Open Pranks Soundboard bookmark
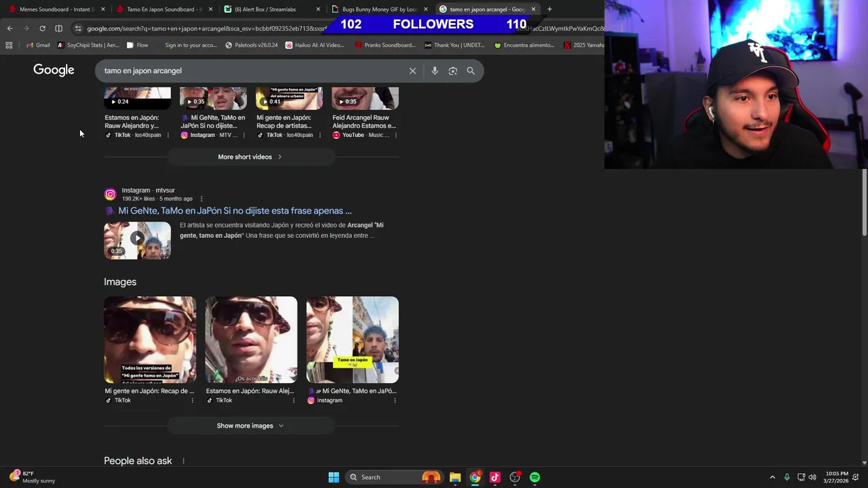The image size is (868, 488). pyautogui.click(x=385, y=45)
